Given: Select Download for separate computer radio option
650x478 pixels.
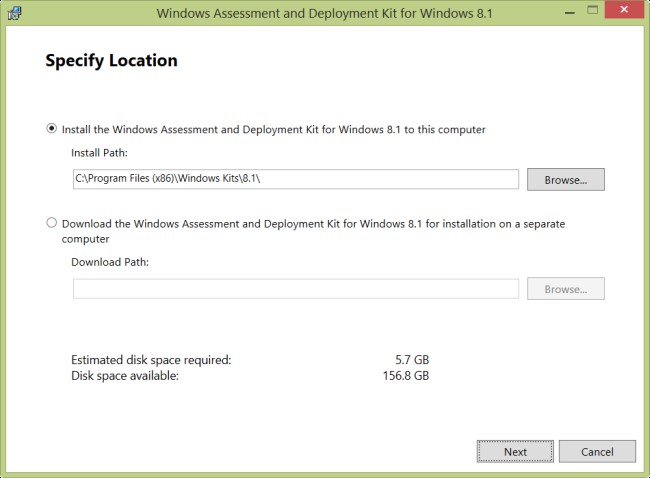Looking at the screenshot, I should tap(51, 223).
